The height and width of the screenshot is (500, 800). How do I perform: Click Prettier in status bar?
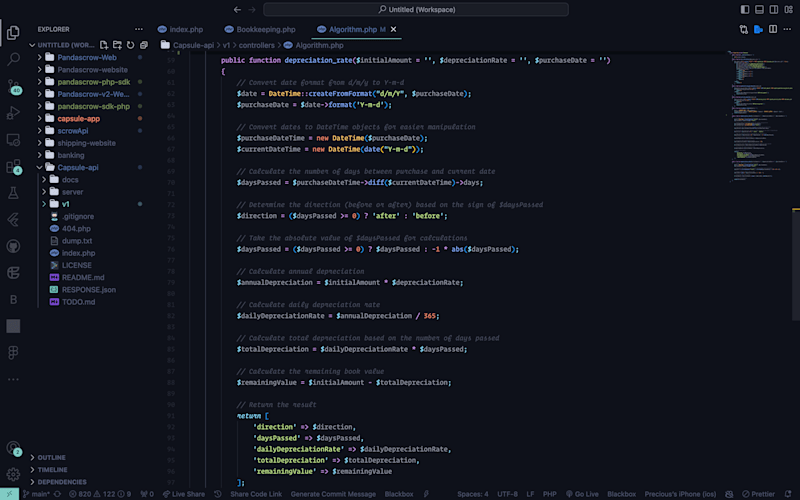pyautogui.click(x=759, y=494)
